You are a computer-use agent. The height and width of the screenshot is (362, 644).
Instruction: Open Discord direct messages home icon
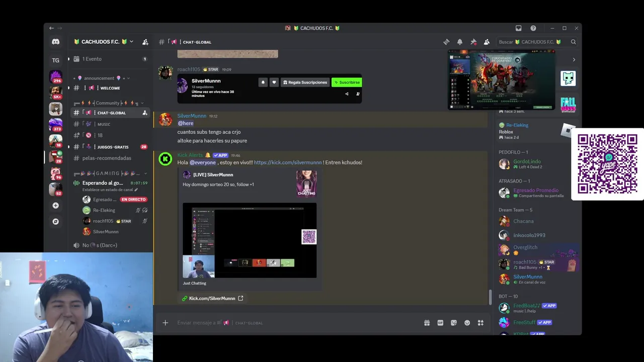(55, 42)
